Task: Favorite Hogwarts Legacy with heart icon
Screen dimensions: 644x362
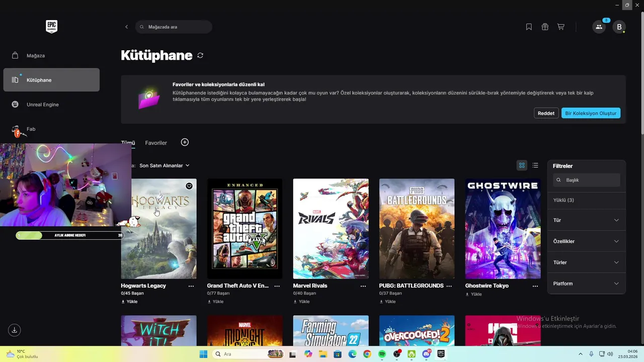Action: pyautogui.click(x=189, y=186)
